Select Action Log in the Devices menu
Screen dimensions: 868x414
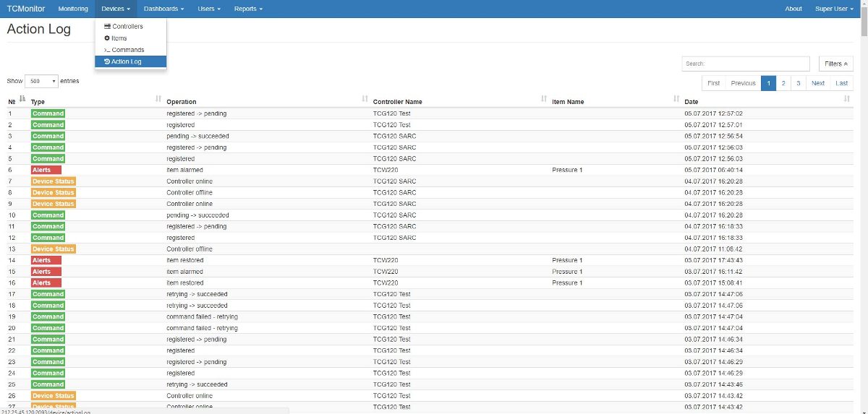(x=131, y=61)
